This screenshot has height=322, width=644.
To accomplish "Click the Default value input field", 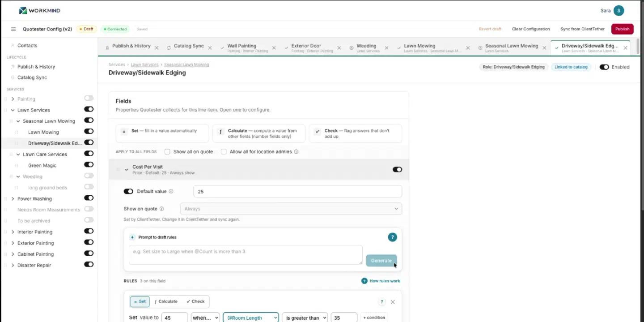I will coord(297,192).
